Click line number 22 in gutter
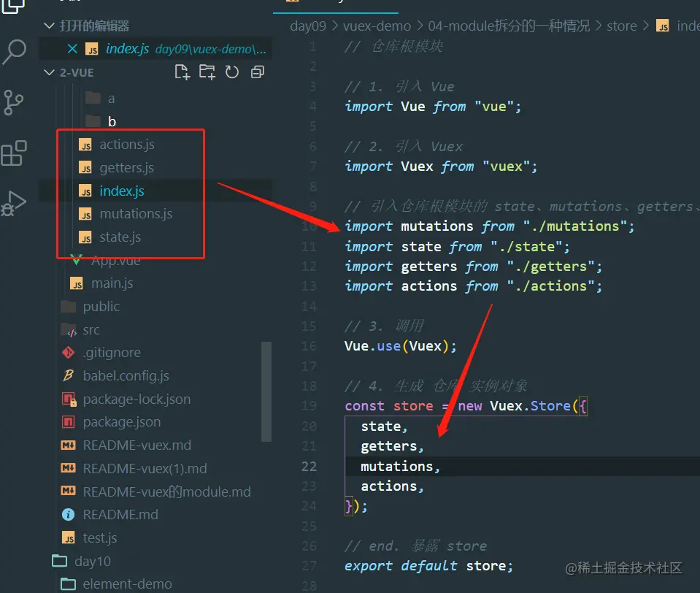This screenshot has height=593, width=700. point(309,466)
